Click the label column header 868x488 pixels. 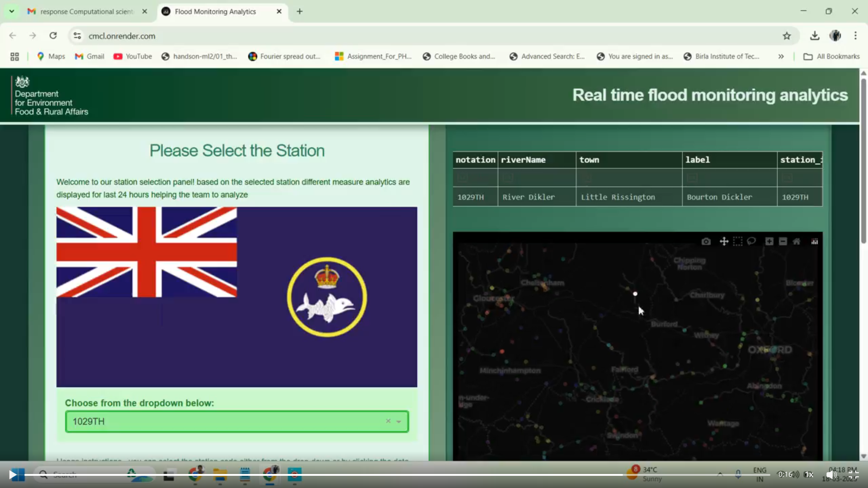pos(730,160)
